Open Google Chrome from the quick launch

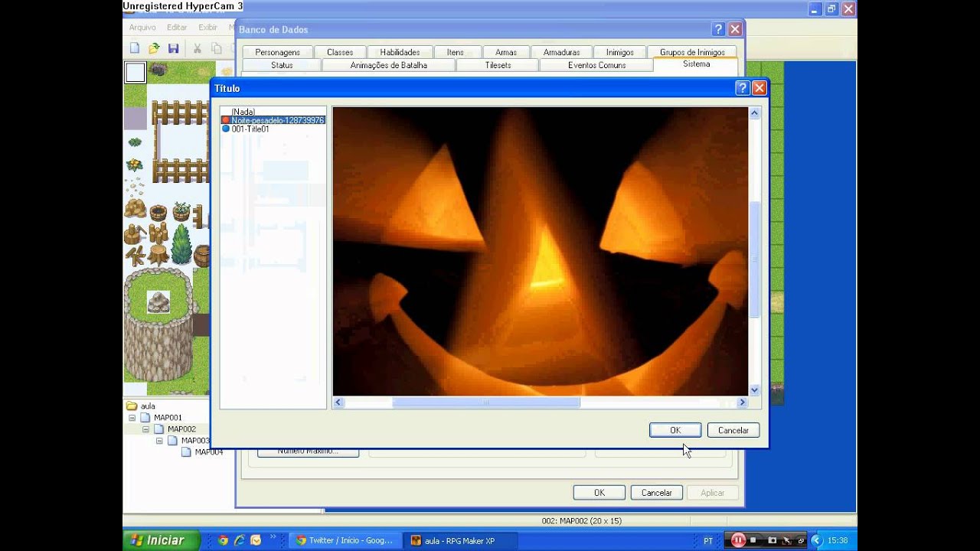tap(223, 540)
